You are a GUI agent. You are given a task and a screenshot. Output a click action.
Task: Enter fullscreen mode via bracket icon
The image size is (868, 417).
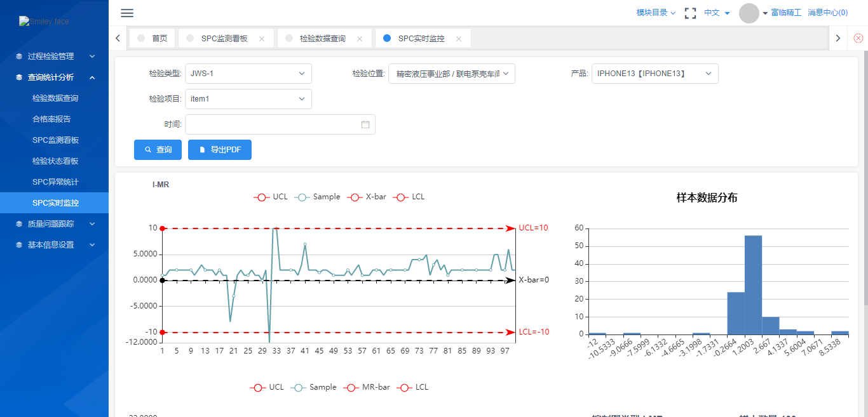coord(690,13)
